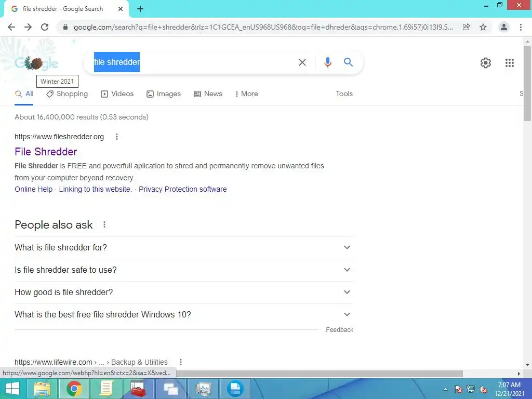Send Feedback on People also ask
This screenshot has width=532, height=399.
tap(339, 330)
